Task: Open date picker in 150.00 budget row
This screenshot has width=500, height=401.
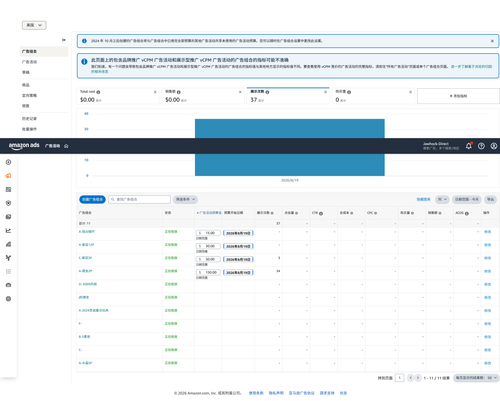Action: click(x=238, y=272)
